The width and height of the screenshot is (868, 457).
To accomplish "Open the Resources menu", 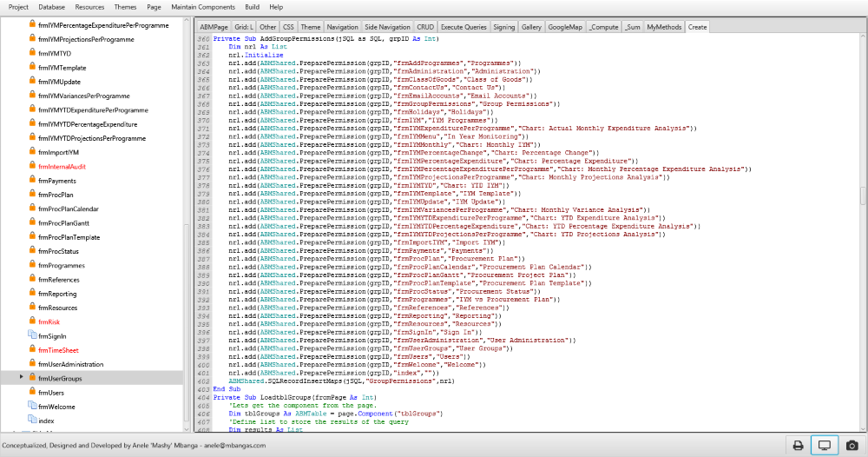I will coord(89,7).
